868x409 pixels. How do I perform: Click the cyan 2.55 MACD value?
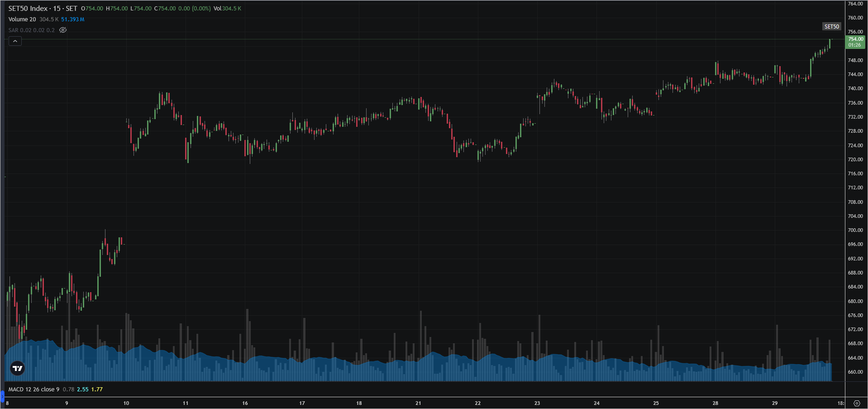[83, 389]
